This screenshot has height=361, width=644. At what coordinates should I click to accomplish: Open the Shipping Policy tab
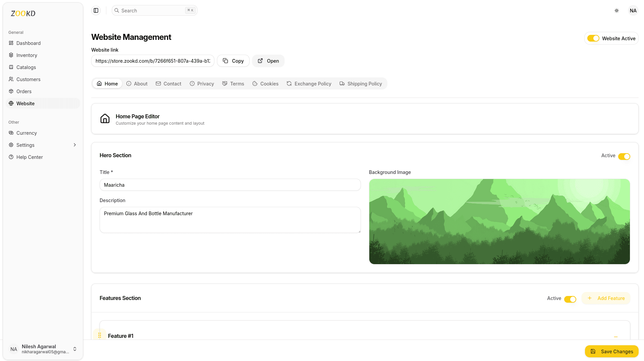361,83
